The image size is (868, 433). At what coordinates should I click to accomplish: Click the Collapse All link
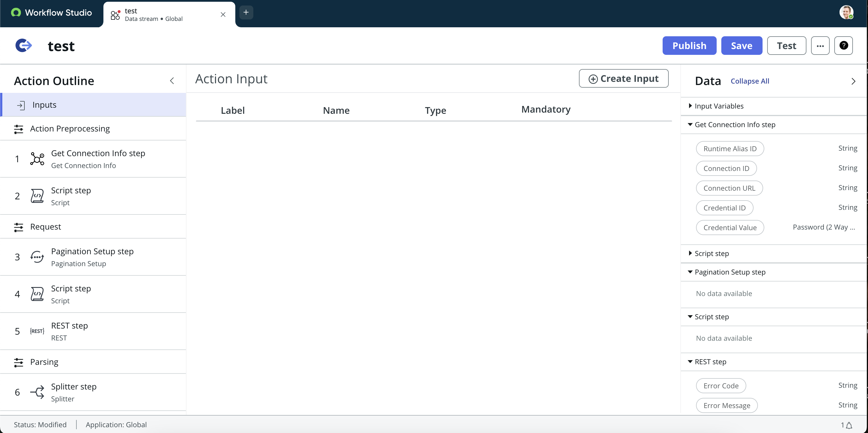749,81
